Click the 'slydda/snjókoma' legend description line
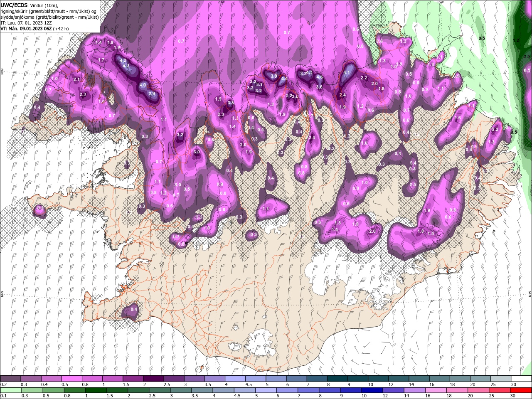The height and width of the screenshot is (399, 532). [49, 17]
